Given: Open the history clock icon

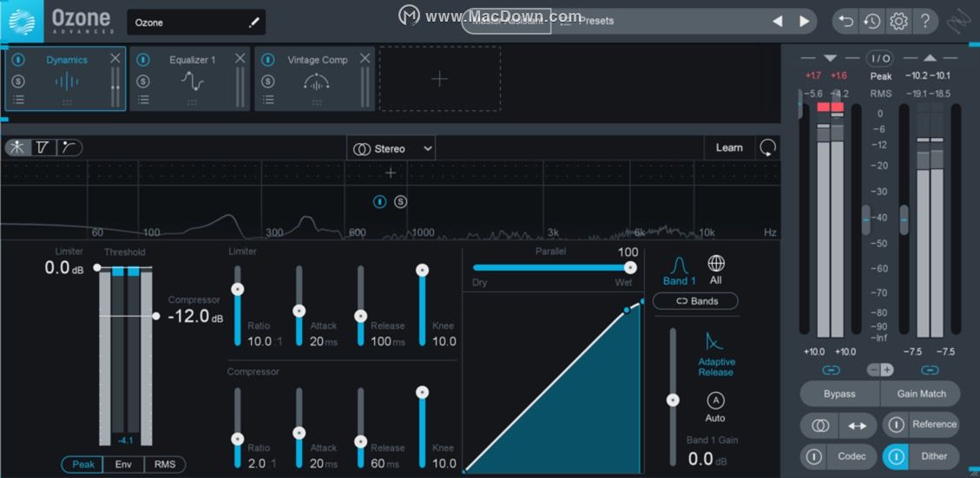Looking at the screenshot, I should click(x=871, y=22).
